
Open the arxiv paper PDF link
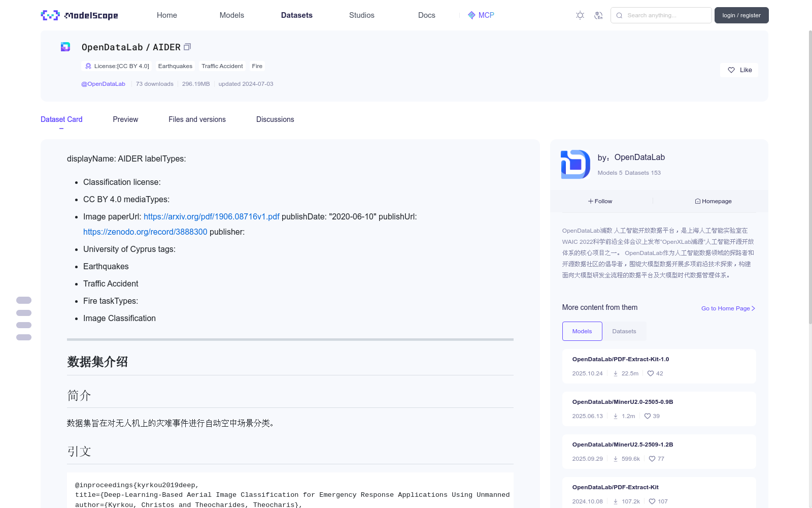point(212,216)
